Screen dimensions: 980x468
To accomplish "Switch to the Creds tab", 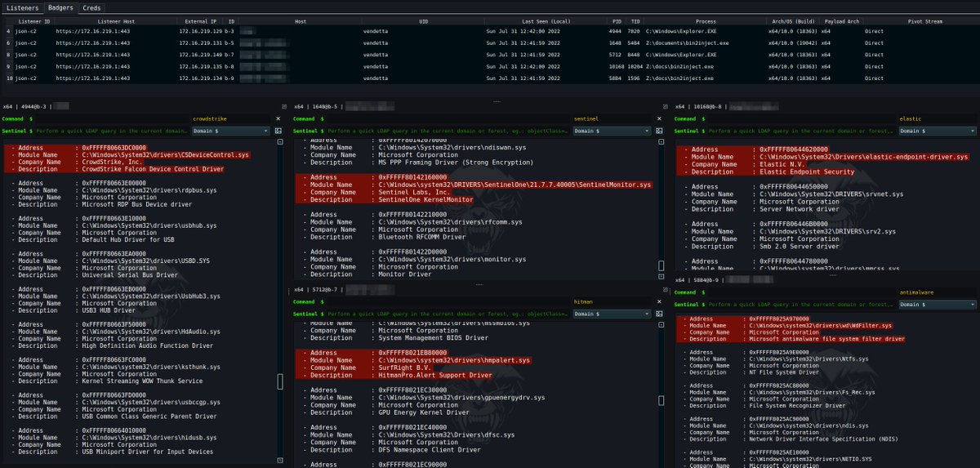I will click(92, 7).
